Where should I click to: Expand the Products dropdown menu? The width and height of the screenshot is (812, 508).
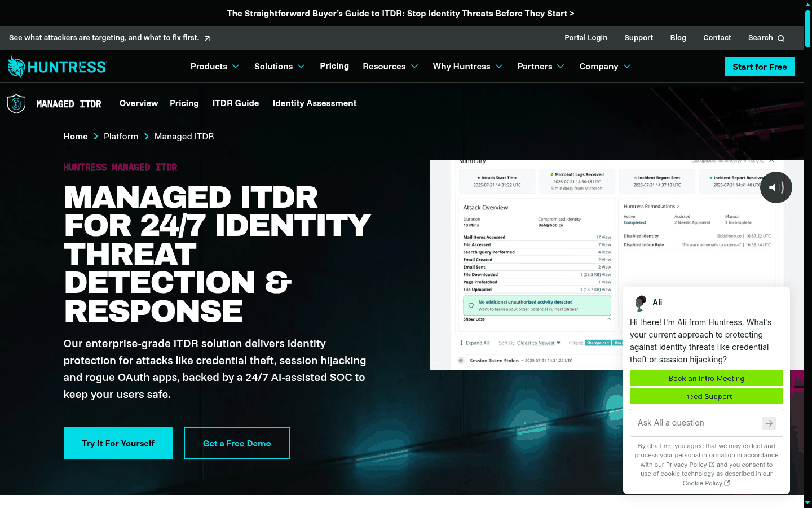[215, 67]
